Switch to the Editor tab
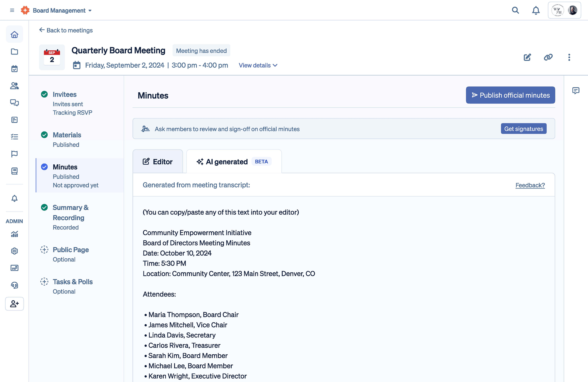Image resolution: width=588 pixels, height=382 pixels. 158,161
